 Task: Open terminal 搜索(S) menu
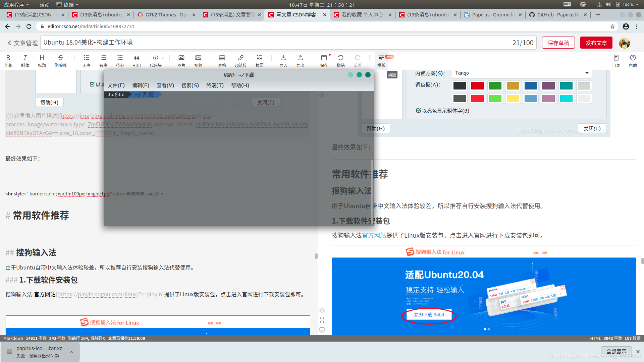[x=190, y=85]
